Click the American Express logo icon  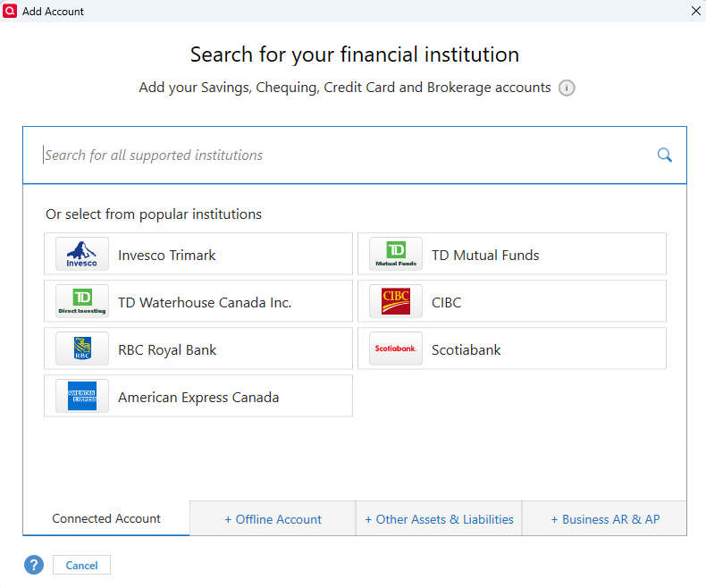(82, 397)
